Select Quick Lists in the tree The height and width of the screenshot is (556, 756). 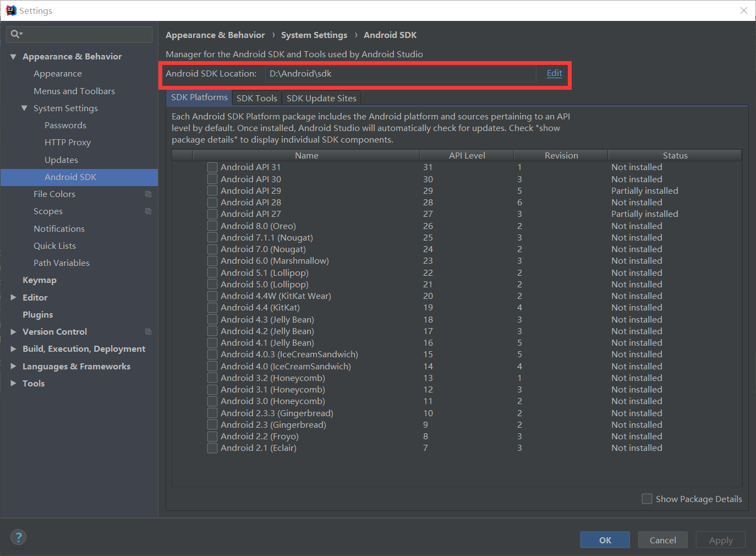coord(54,246)
